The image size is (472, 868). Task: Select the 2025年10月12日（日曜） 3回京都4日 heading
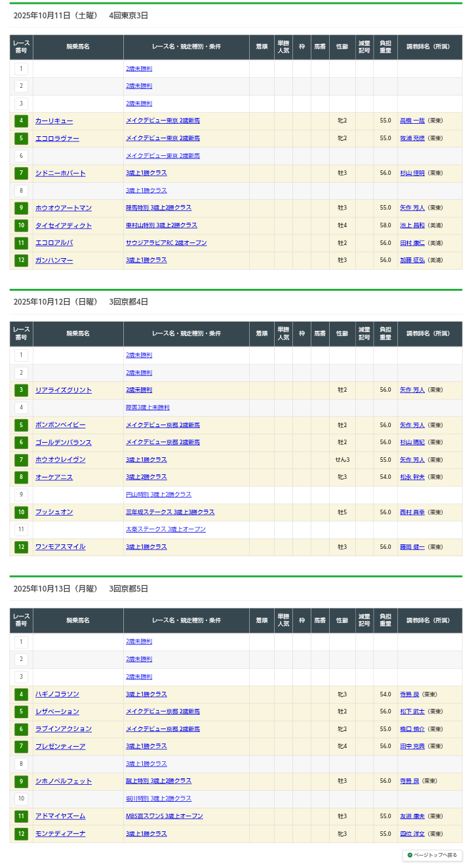[x=81, y=302]
